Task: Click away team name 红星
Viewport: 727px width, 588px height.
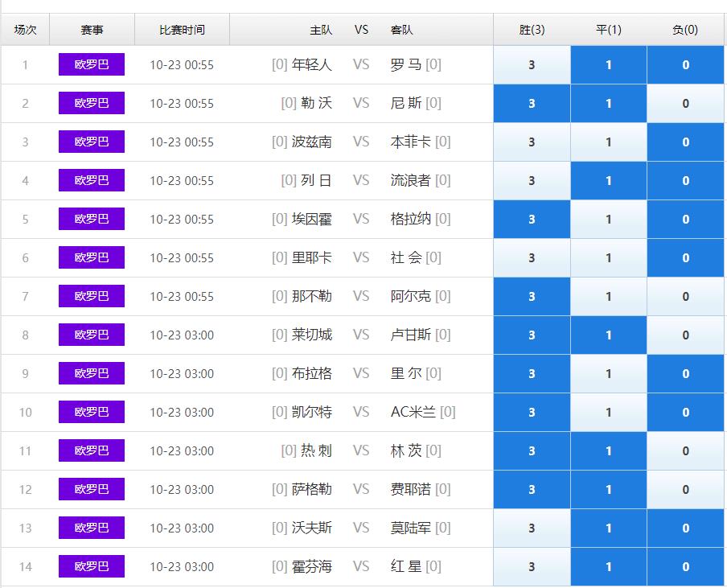Action: [x=405, y=566]
